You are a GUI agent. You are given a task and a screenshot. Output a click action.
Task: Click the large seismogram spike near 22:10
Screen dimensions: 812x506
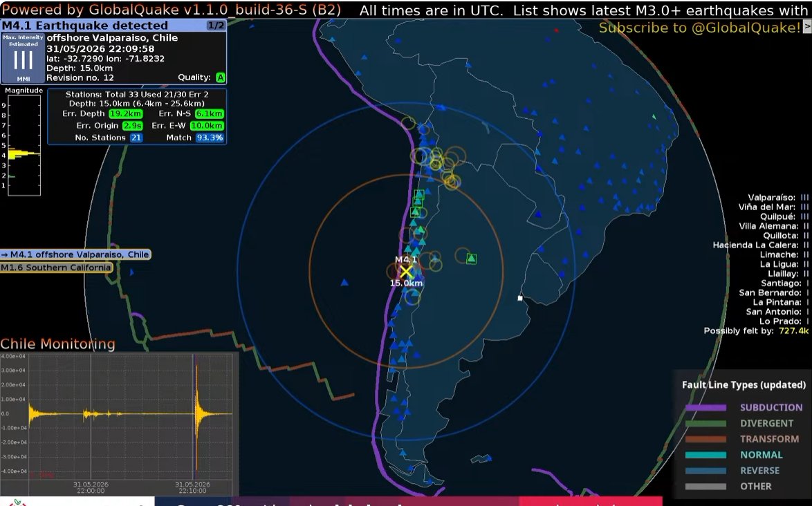pos(197,414)
